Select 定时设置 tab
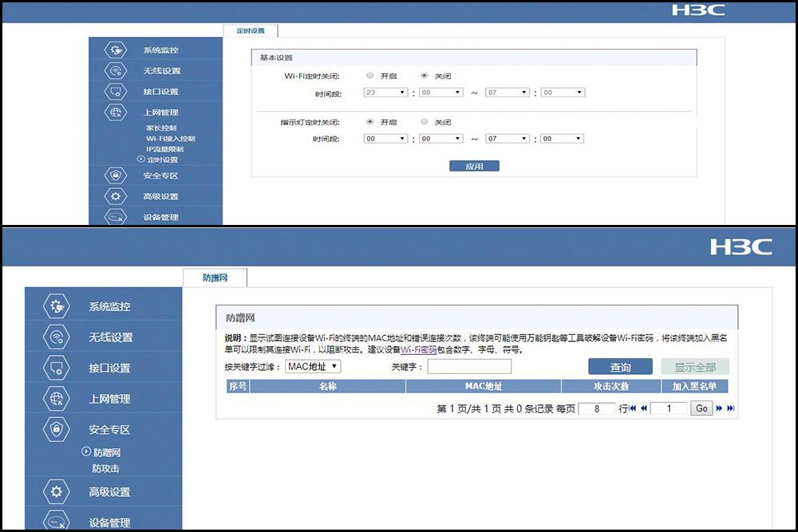The image size is (798, 532). 251,30
